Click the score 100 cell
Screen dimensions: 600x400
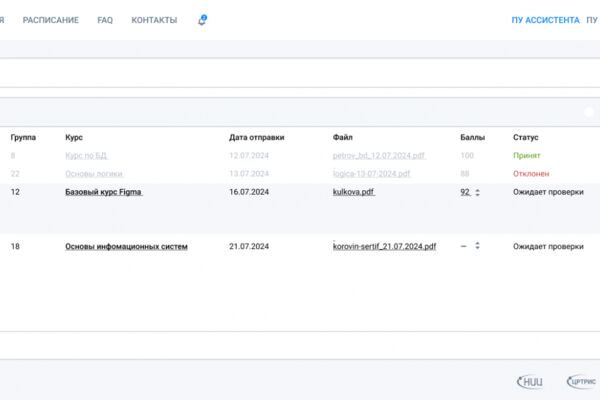pyautogui.click(x=467, y=155)
